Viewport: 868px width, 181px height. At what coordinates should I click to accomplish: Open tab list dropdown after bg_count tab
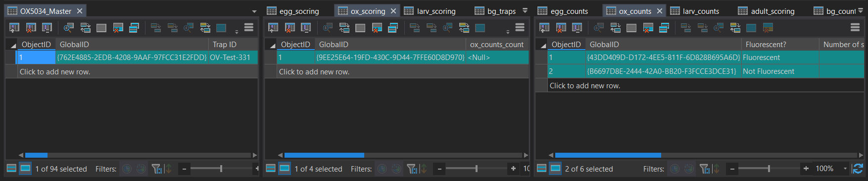(x=861, y=10)
